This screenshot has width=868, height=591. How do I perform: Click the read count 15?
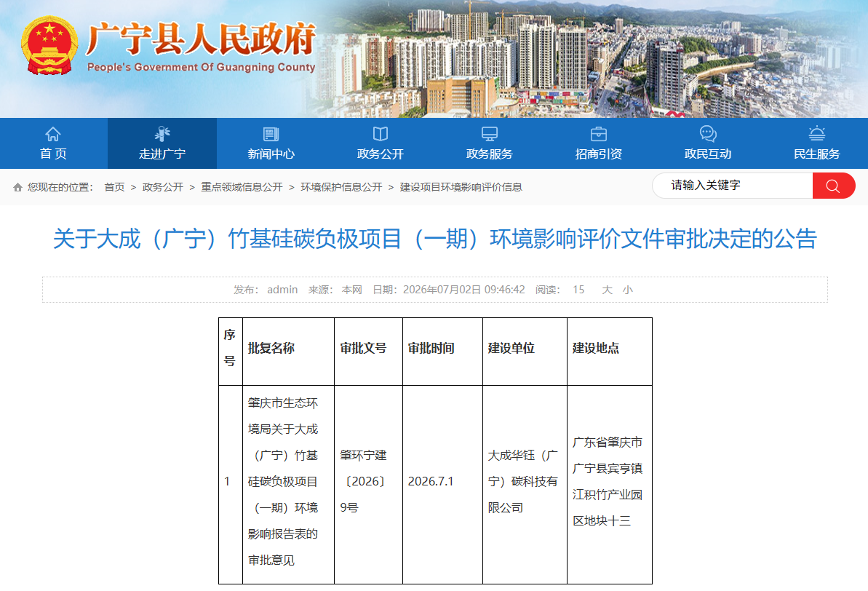coord(578,290)
